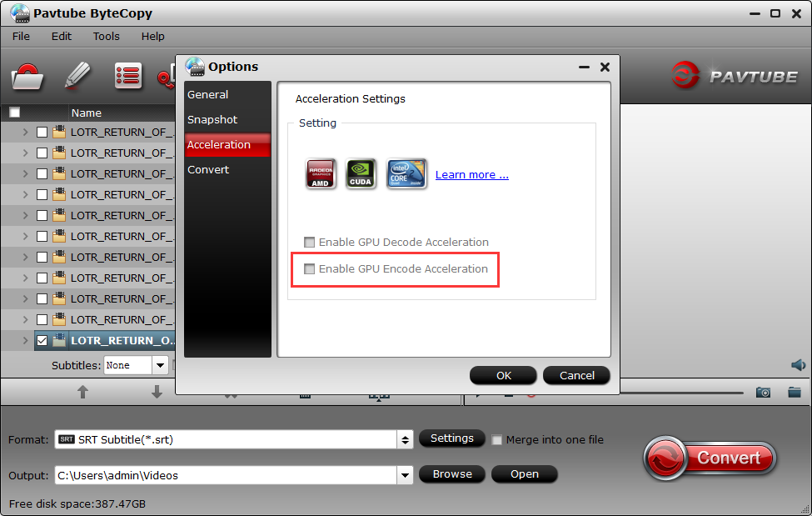Image resolution: width=812 pixels, height=516 pixels.
Task: Click the Intel Core acceleration icon
Action: point(406,173)
